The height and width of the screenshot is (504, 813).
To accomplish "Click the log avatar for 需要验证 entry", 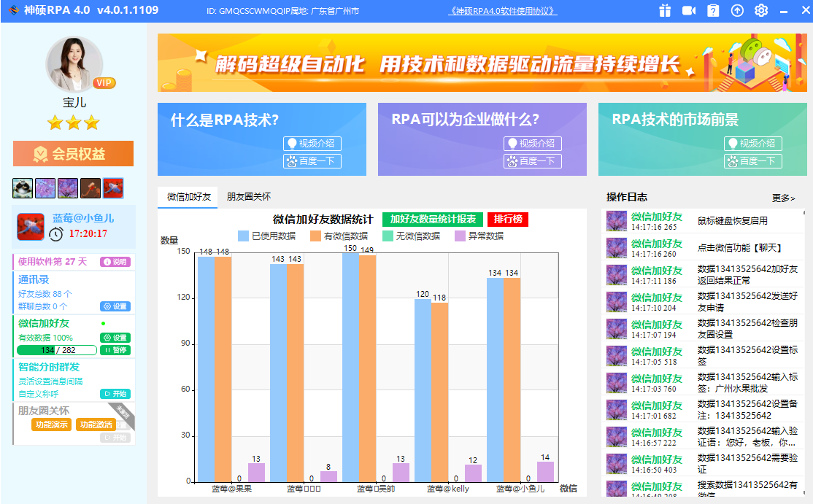I will point(617,464).
